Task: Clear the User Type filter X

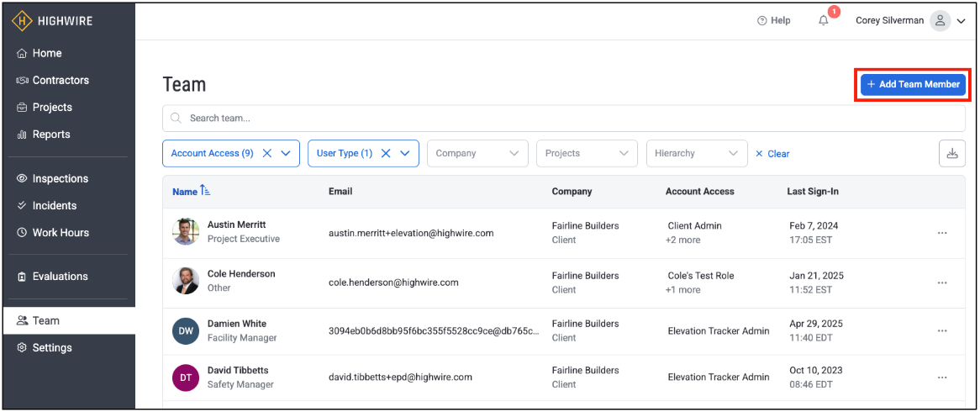Action: 386,153
